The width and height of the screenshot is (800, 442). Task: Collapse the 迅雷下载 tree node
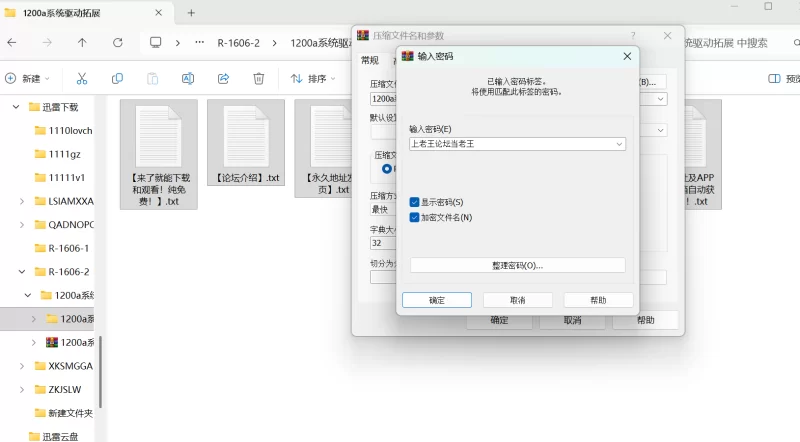tap(15, 107)
